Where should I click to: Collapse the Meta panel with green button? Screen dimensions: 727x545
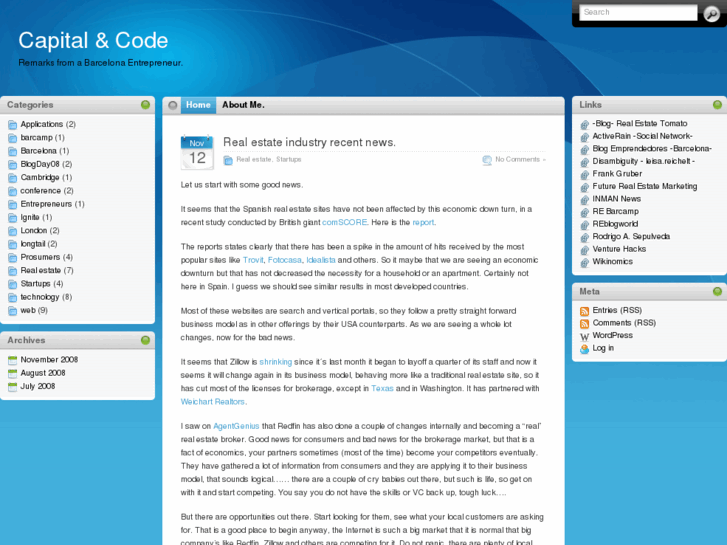717,291
